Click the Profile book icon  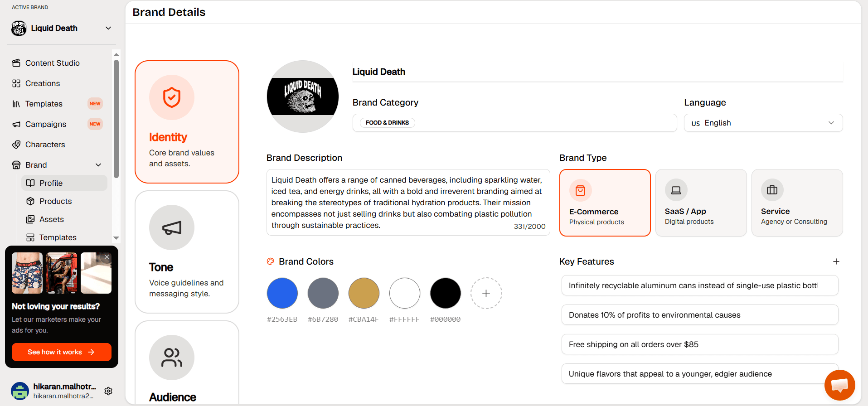[30, 183]
